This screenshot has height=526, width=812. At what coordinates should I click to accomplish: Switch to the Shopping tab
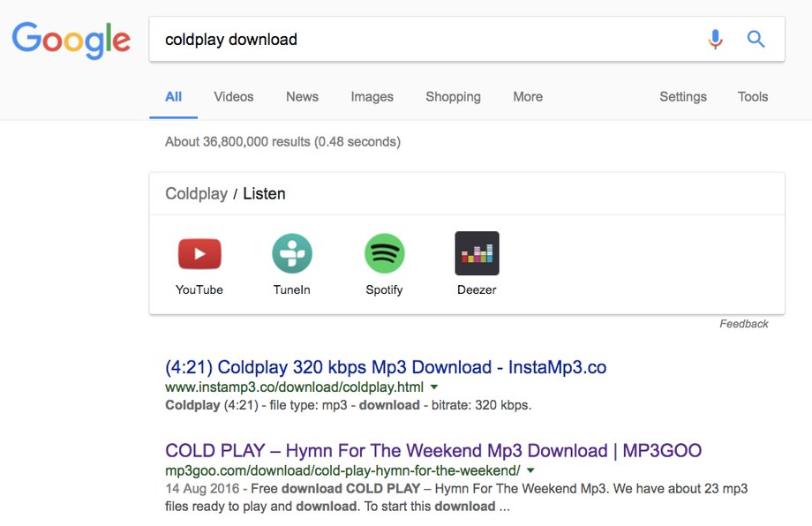[453, 97]
